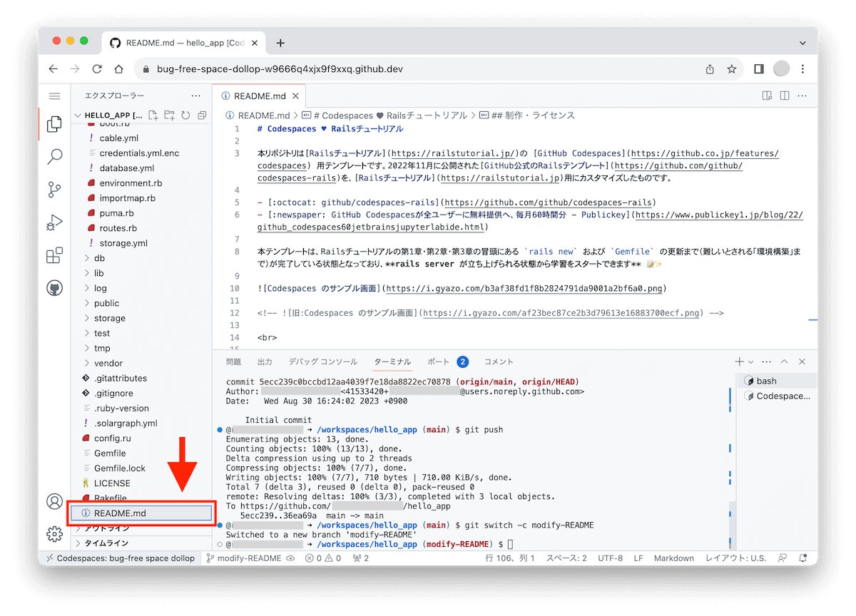Split the editor to the right
This screenshot has height=616, width=856.
pyautogui.click(x=784, y=96)
